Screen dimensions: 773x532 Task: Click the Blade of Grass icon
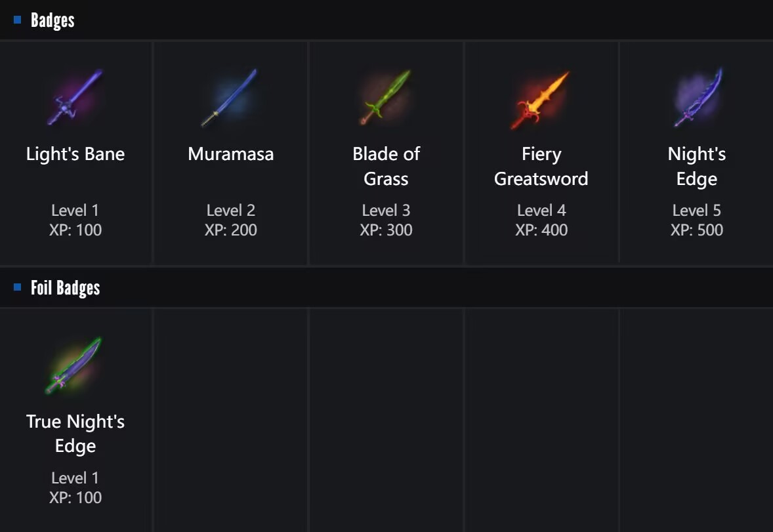pyautogui.click(x=386, y=98)
